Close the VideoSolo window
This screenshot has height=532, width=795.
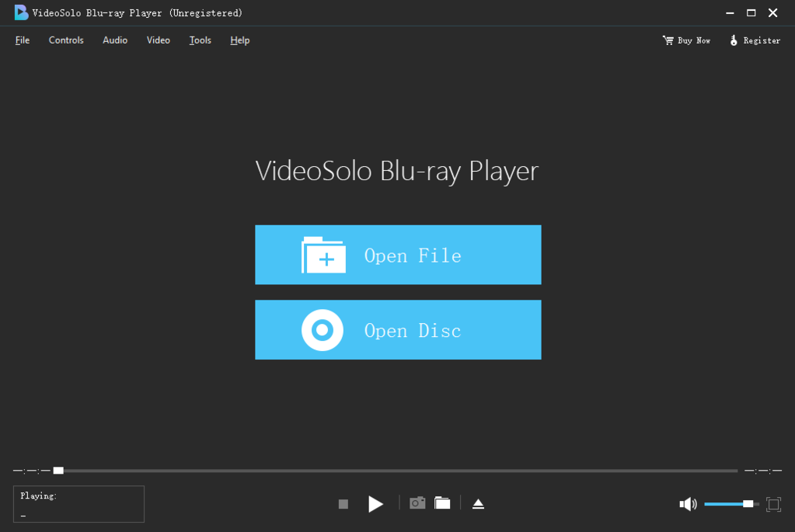pyautogui.click(x=772, y=12)
